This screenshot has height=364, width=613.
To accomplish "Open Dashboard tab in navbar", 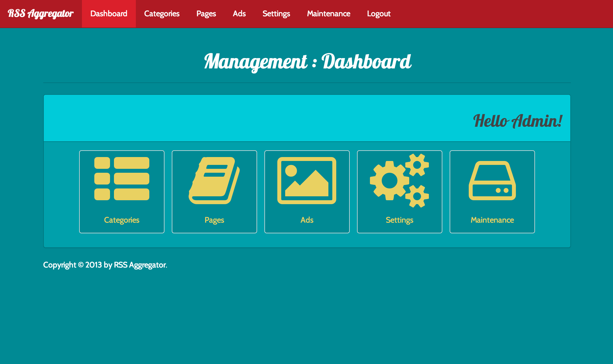I will (109, 14).
